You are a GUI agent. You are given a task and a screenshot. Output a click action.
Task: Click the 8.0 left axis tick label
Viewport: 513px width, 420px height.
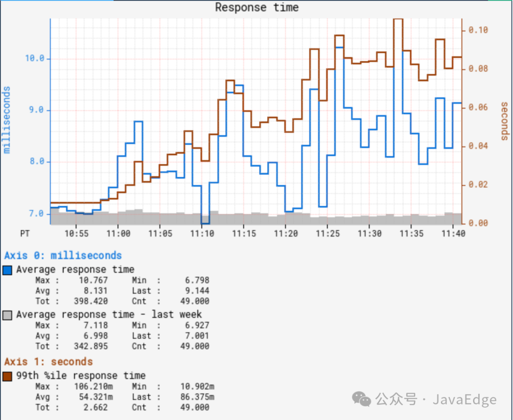pyautogui.click(x=36, y=161)
